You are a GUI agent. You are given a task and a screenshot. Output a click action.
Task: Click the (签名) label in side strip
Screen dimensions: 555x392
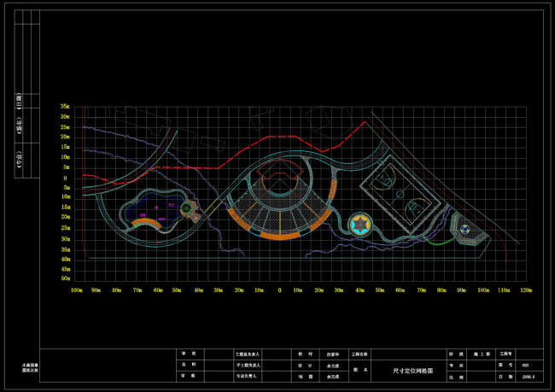coord(19,126)
